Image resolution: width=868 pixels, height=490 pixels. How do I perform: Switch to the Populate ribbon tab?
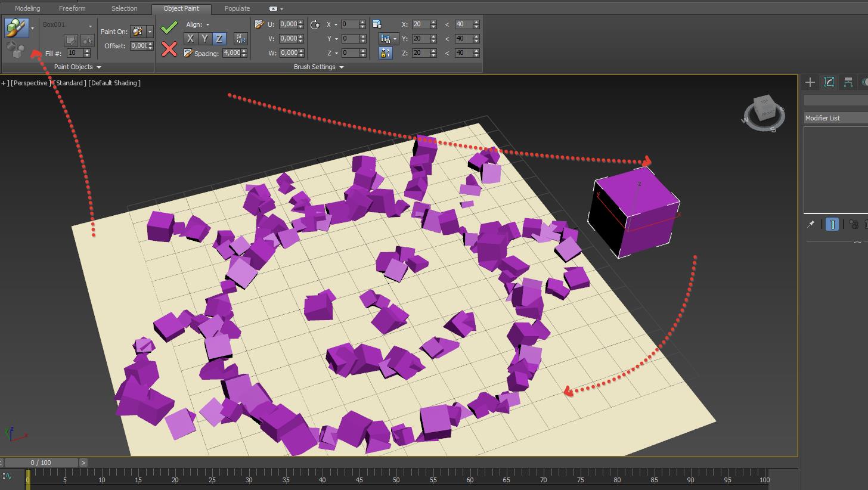pyautogui.click(x=237, y=8)
